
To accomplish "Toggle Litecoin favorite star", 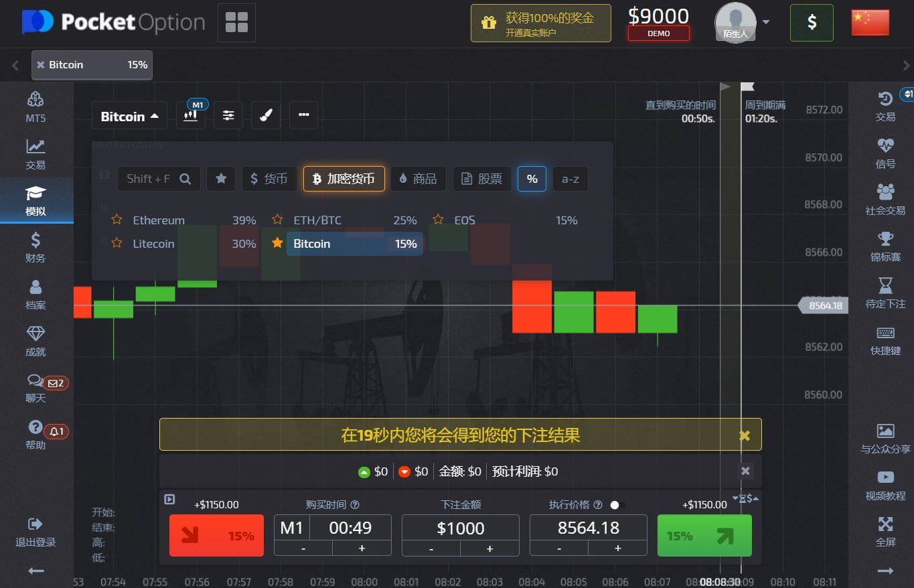I will click(117, 243).
